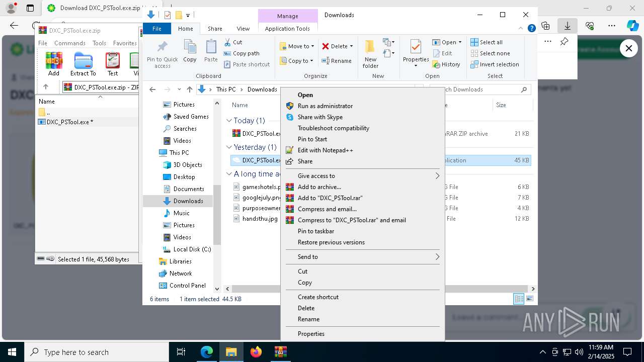
Task: Open Microsoft Edge from taskbar
Action: pos(207,352)
